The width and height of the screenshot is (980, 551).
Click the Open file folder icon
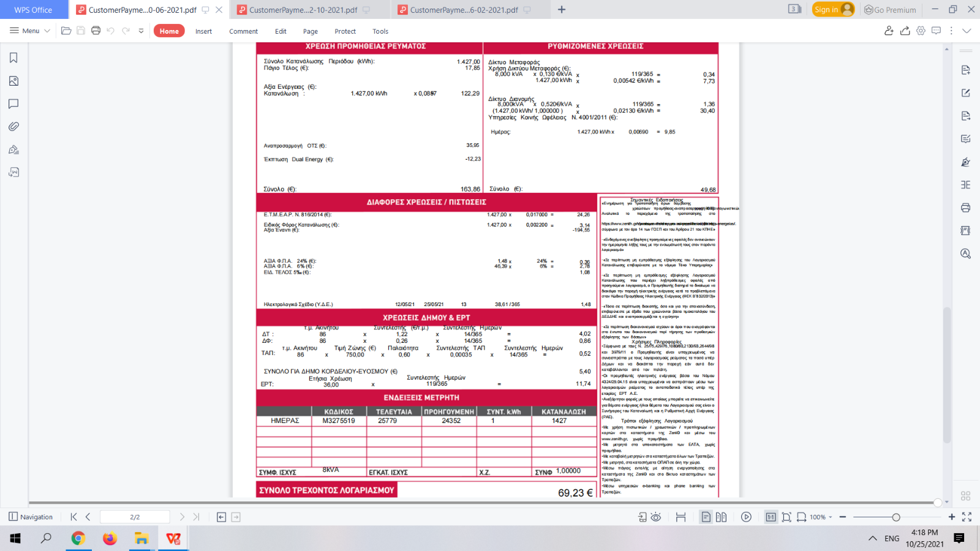pyautogui.click(x=66, y=31)
